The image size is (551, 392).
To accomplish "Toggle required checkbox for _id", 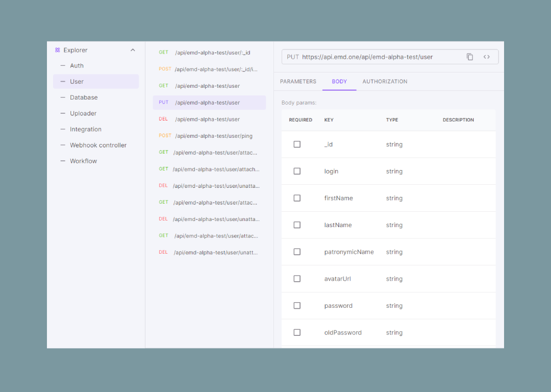I will pos(297,144).
